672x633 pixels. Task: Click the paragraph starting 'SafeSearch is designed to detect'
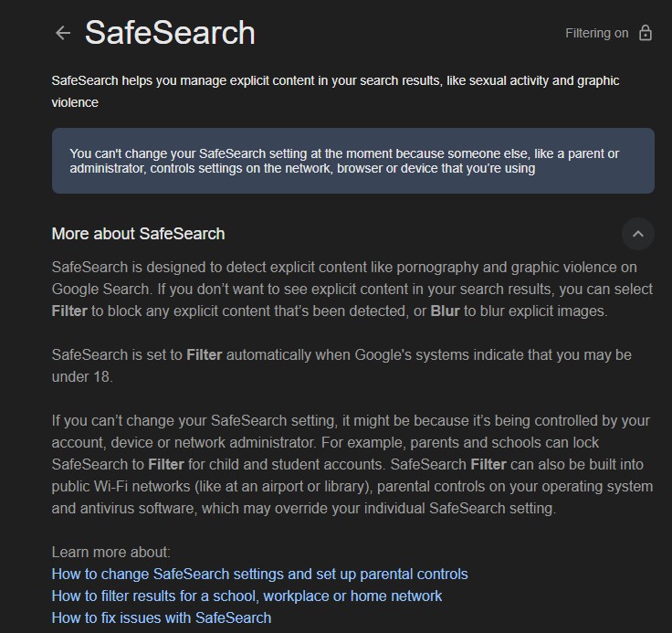pos(352,289)
